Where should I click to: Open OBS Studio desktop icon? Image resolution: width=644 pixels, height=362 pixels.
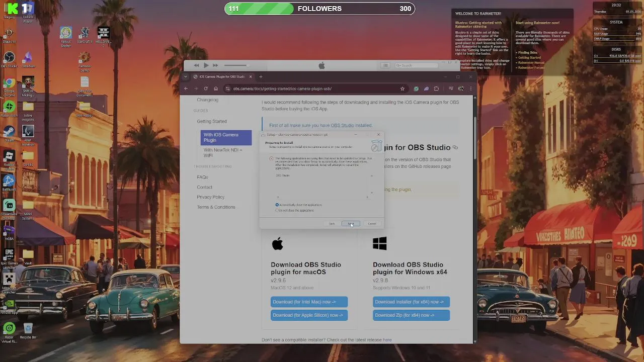click(x=9, y=60)
